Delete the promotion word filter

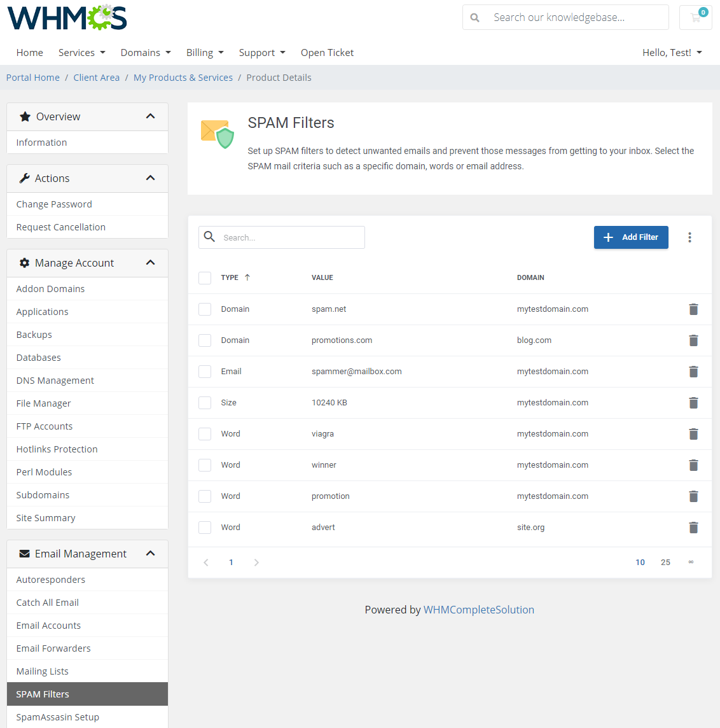pyautogui.click(x=693, y=496)
